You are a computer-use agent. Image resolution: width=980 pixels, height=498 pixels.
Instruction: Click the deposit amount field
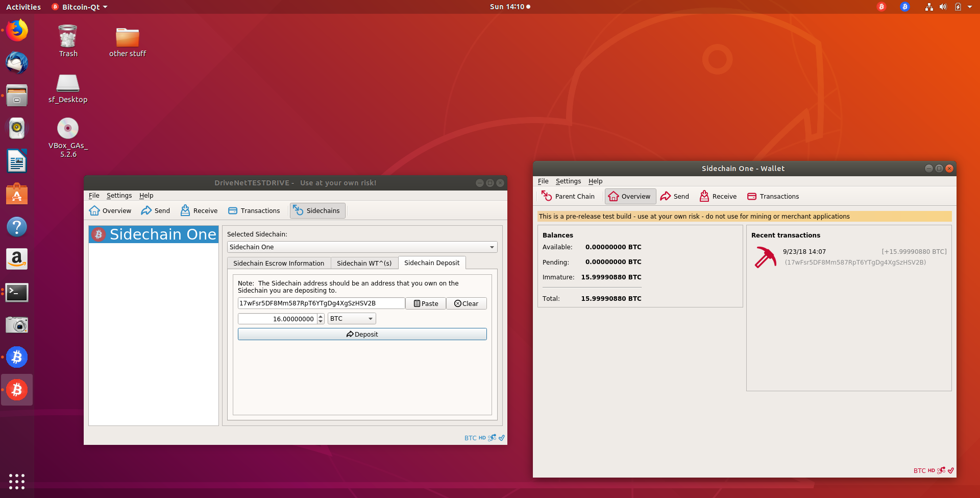click(277, 319)
